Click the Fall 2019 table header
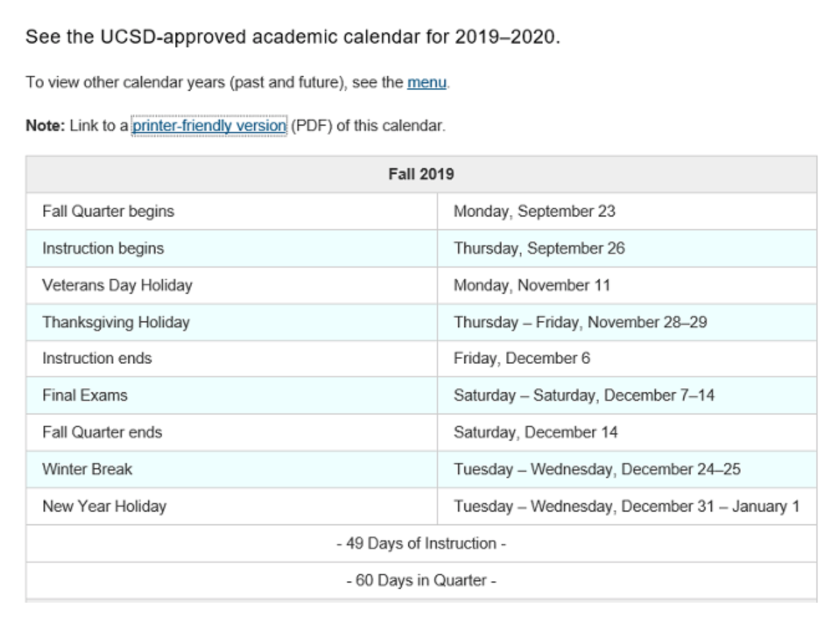This screenshot has width=840, height=630. [x=421, y=174]
